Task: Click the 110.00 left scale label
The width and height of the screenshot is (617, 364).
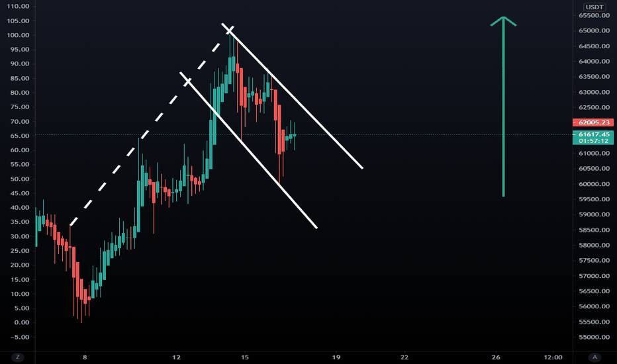Action: coord(18,7)
